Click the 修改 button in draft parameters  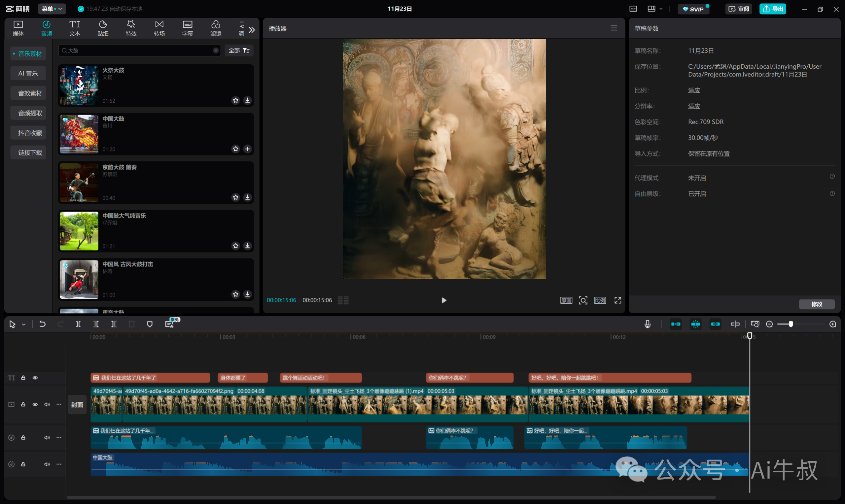point(817,304)
